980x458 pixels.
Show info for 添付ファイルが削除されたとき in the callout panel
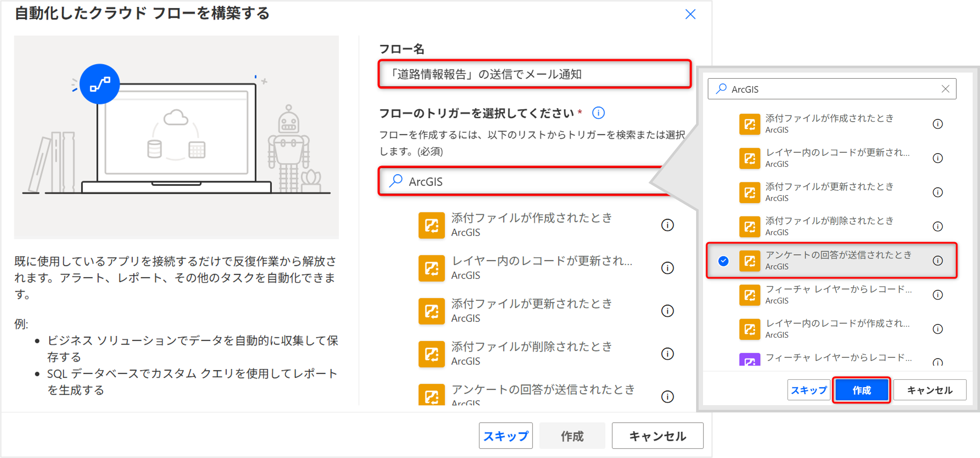938,226
